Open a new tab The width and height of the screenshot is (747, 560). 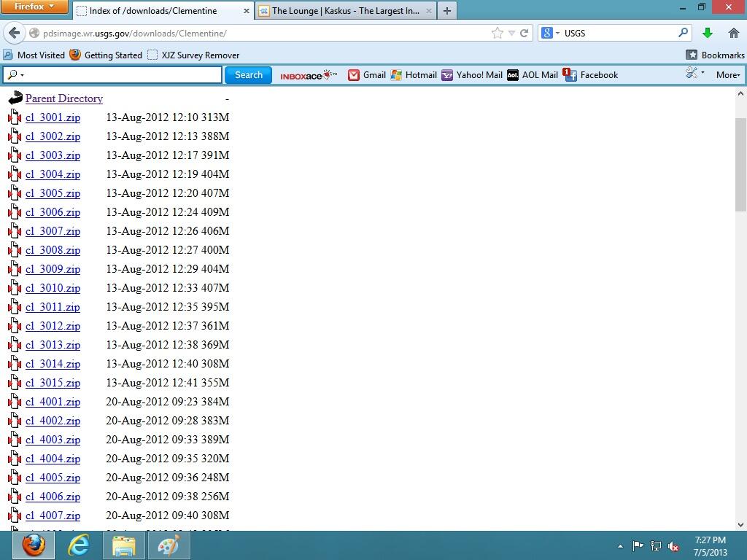(446, 11)
